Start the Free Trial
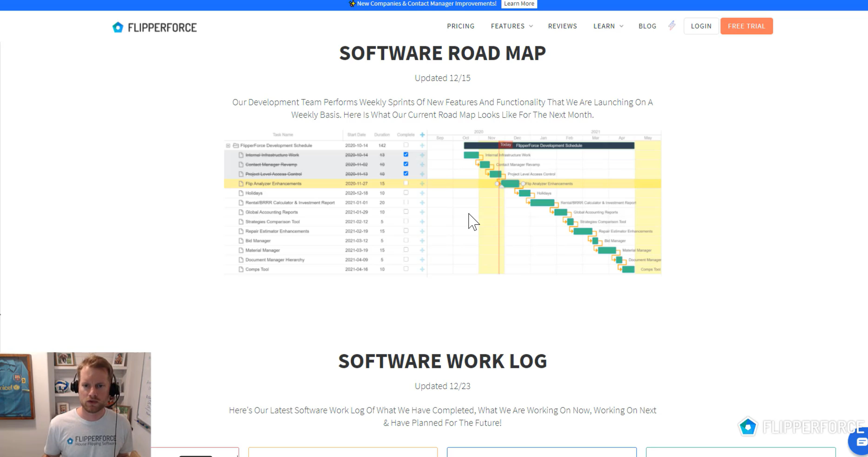The image size is (868, 457). click(746, 26)
